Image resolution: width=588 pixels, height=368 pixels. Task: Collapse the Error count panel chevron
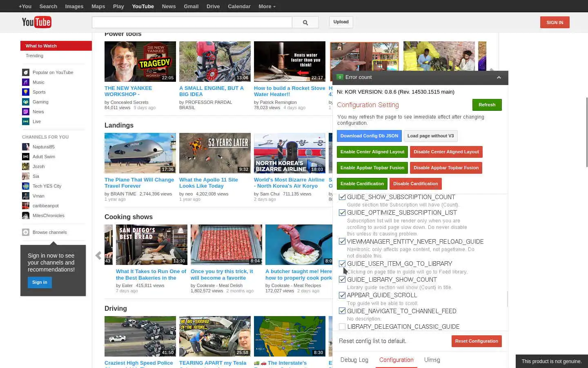pos(499,77)
